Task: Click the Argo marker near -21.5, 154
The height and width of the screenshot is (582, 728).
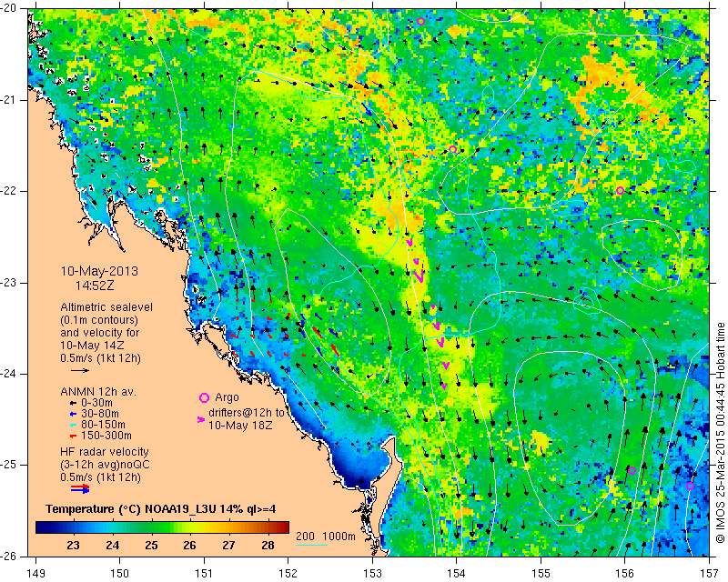Action: [452, 149]
